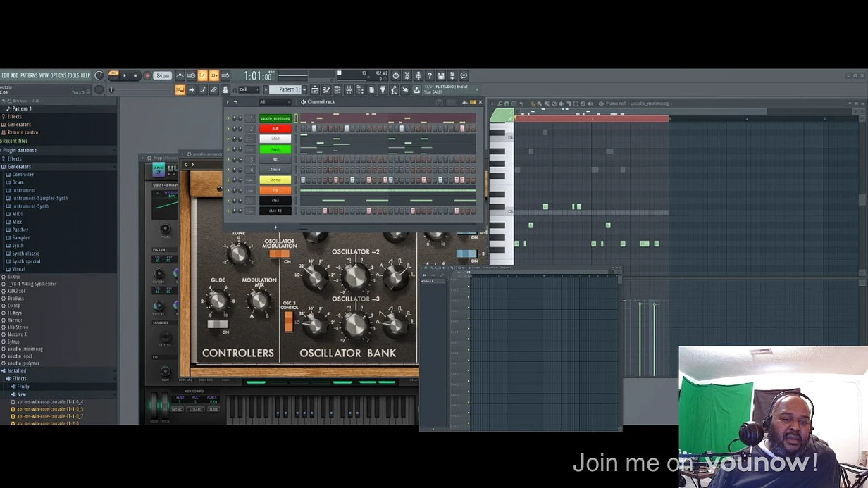This screenshot has height=488, width=868.
Task: Expand Plugin database in browser
Action: (20, 150)
